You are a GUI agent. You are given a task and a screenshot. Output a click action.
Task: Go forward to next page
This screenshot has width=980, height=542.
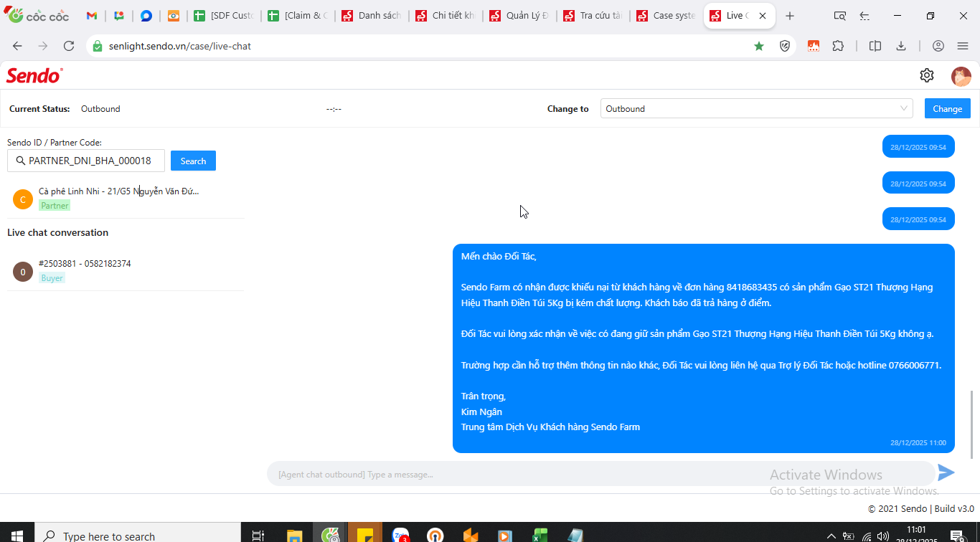point(43,46)
